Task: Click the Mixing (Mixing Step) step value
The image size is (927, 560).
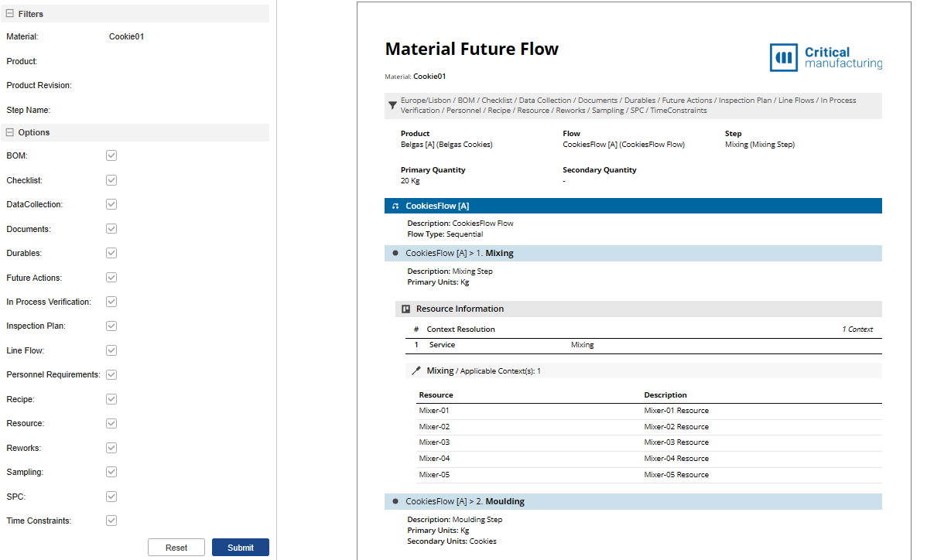Action: coord(760,145)
